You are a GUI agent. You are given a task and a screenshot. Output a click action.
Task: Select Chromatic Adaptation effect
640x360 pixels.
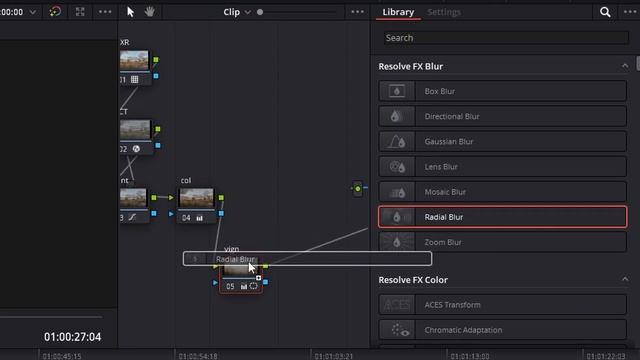click(x=502, y=330)
